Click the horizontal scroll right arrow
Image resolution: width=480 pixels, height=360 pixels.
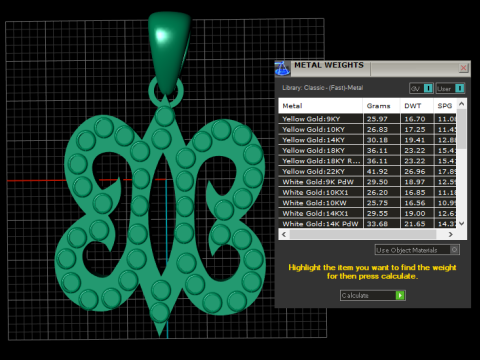click(451, 234)
